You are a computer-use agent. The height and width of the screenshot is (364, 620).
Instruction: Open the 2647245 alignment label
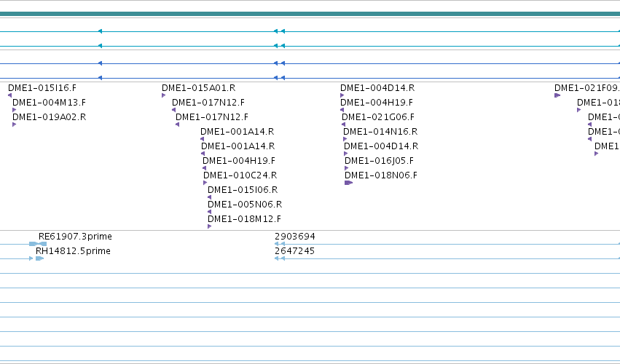tap(294, 251)
